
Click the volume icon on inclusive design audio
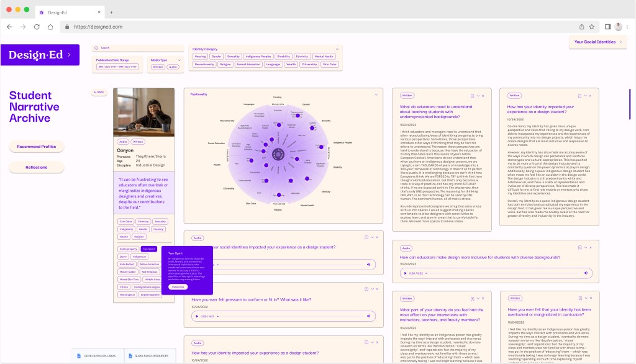tap(584, 273)
